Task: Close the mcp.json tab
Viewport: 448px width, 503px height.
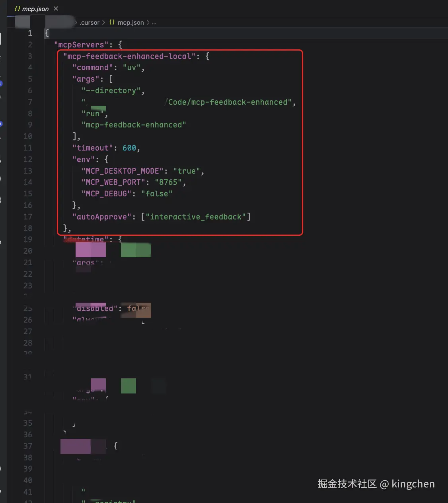Action: tap(56, 8)
